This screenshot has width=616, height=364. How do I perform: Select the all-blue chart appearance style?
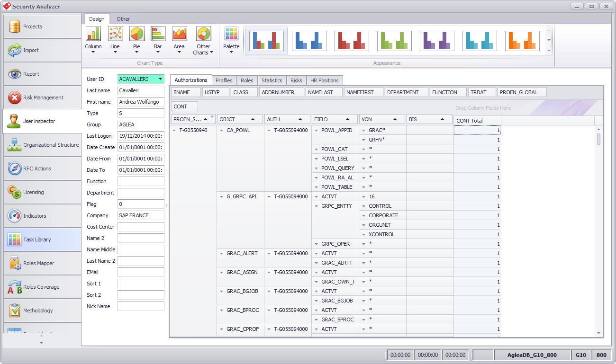309,41
